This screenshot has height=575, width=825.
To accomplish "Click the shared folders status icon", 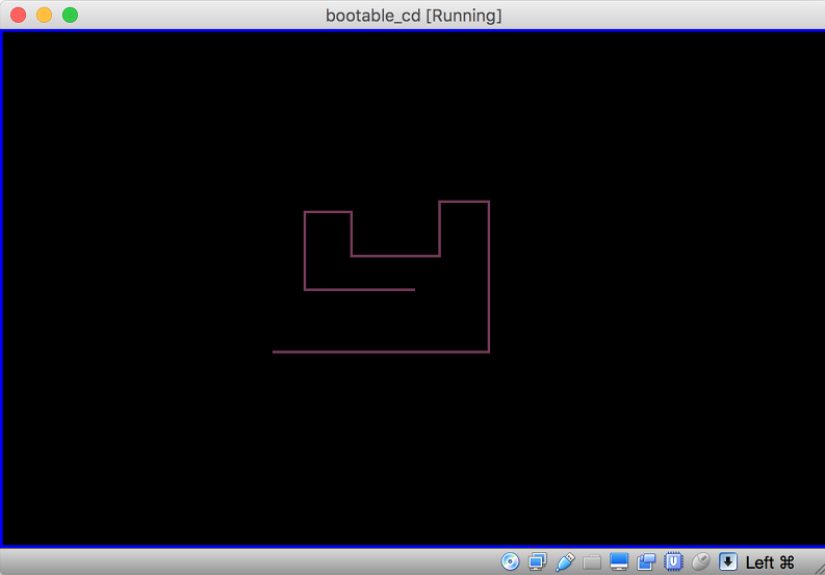I will (x=592, y=562).
